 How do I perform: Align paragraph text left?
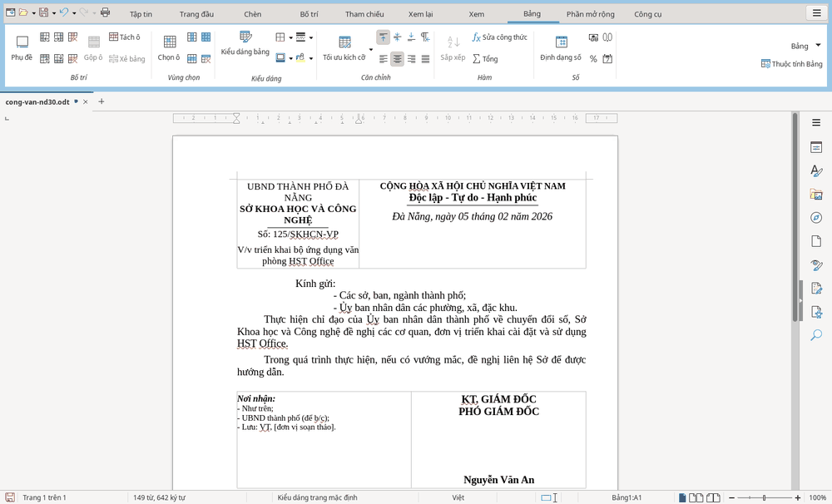pyautogui.click(x=383, y=59)
